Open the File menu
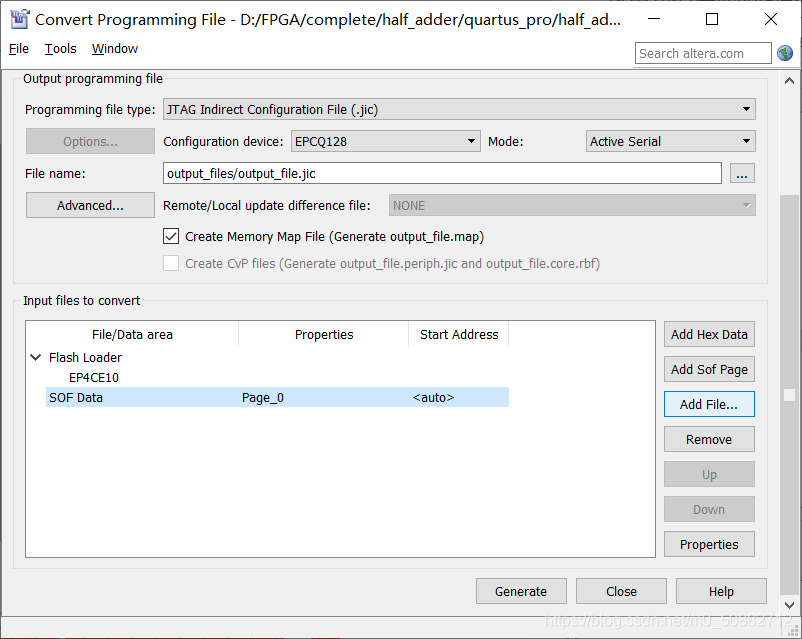The height and width of the screenshot is (639, 802). point(19,49)
